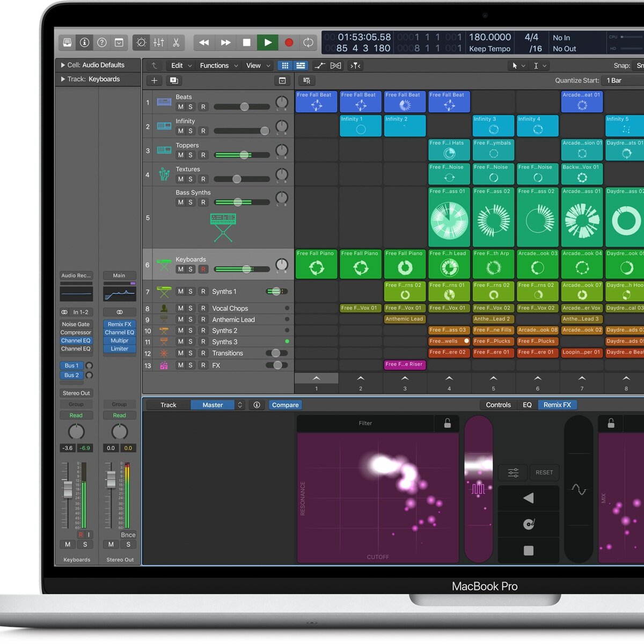
Task: Click the tape stop square button
Action: (x=529, y=551)
